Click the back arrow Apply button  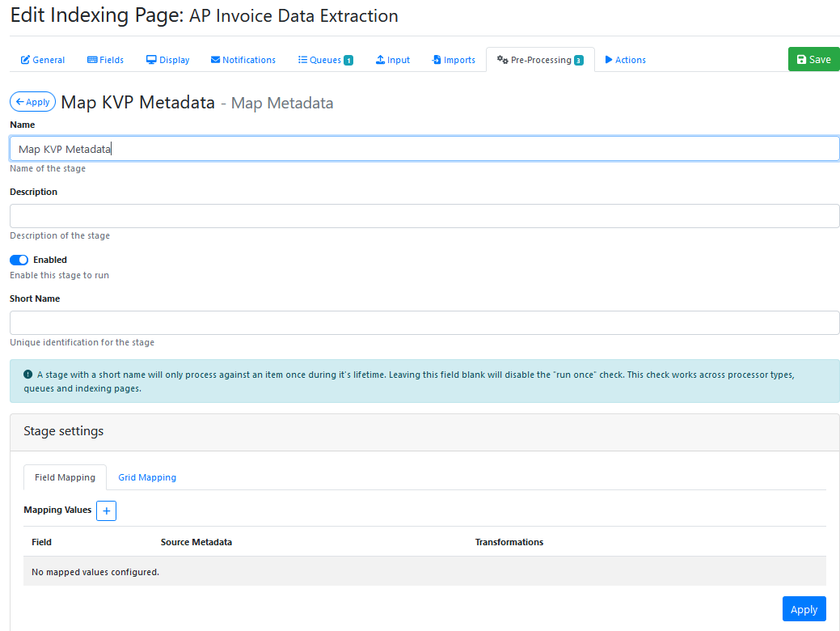point(33,102)
